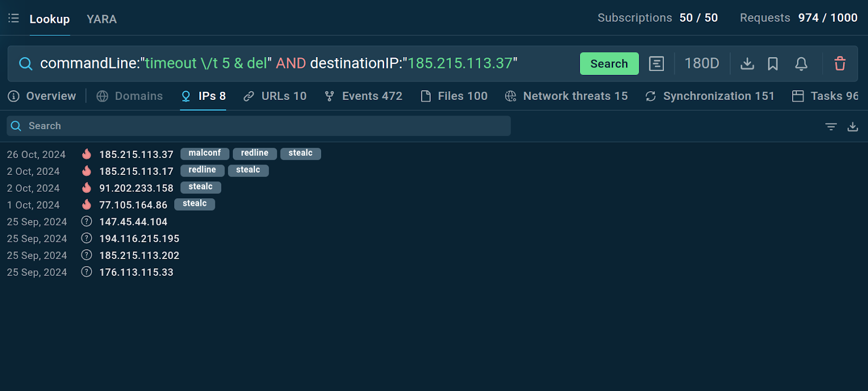
Task: Click flame icon beside 185.215.113.37
Action: 86,154
